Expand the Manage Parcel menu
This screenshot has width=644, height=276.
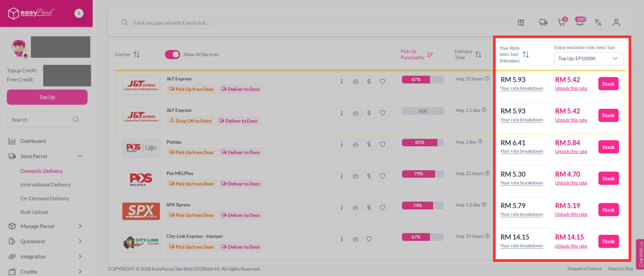80,226
